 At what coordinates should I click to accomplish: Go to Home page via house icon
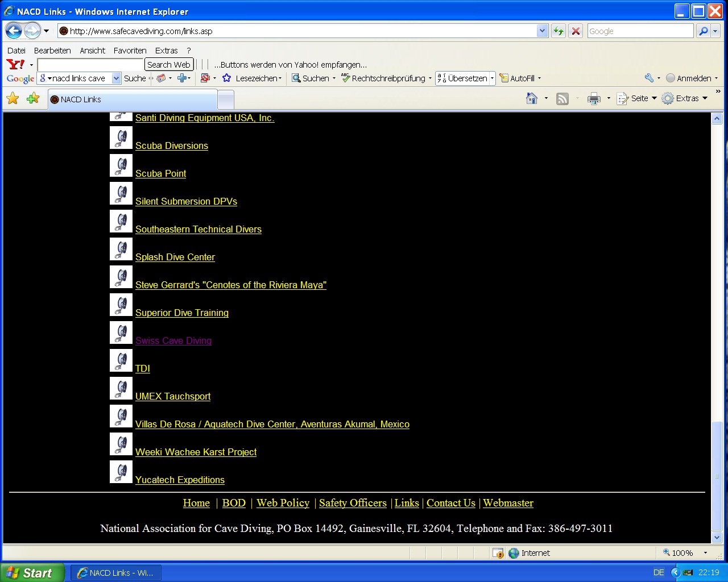pyautogui.click(x=532, y=98)
